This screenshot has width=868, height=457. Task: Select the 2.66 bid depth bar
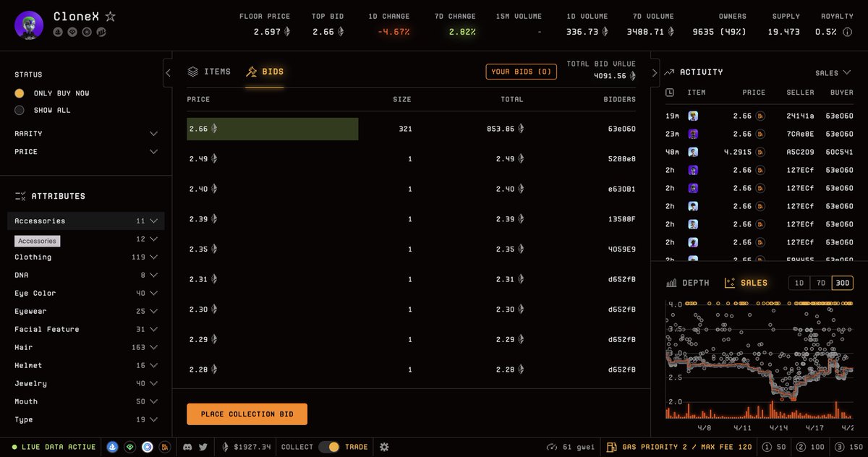coord(272,129)
